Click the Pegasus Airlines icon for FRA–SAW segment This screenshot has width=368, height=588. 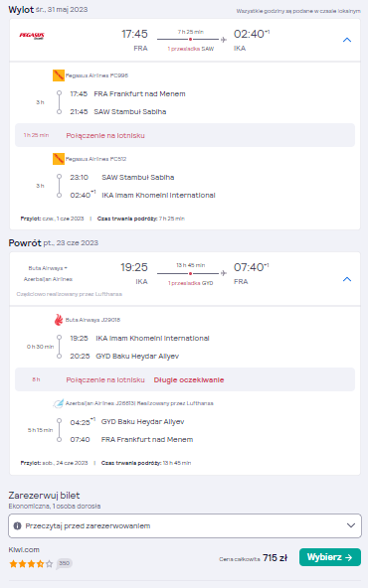[59, 75]
